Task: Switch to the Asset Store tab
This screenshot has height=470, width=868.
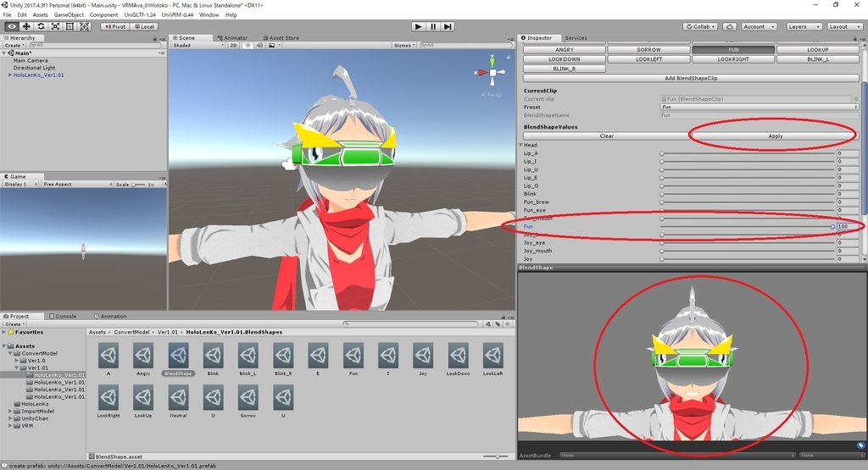Action: coord(281,38)
